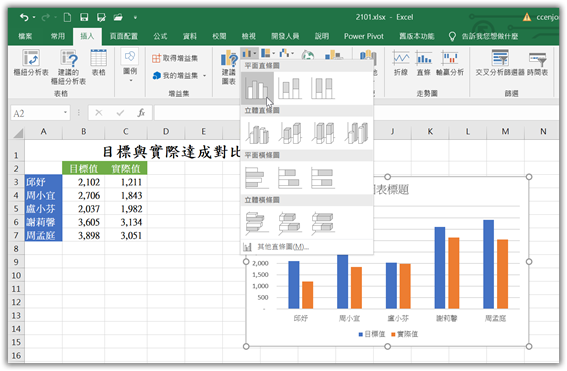Image resolution: width=567 pixels, height=371 pixels.
Task: Choose the 3D stacked bar chart
Action: (x=290, y=222)
